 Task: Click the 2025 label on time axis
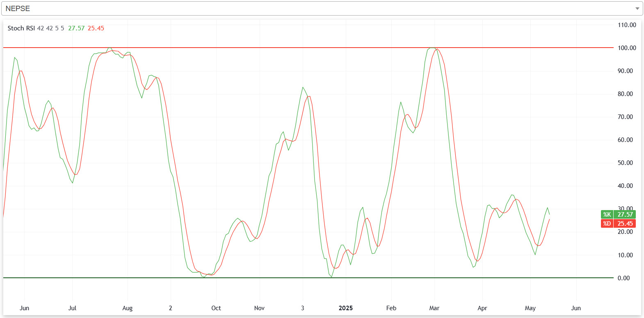tap(346, 308)
